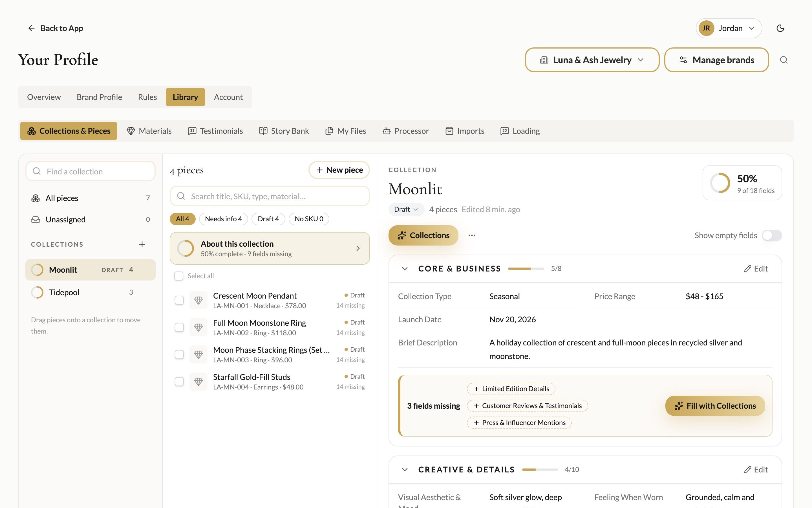This screenshot has width=812, height=508.
Task: Click the New piece button
Action: 339,170
